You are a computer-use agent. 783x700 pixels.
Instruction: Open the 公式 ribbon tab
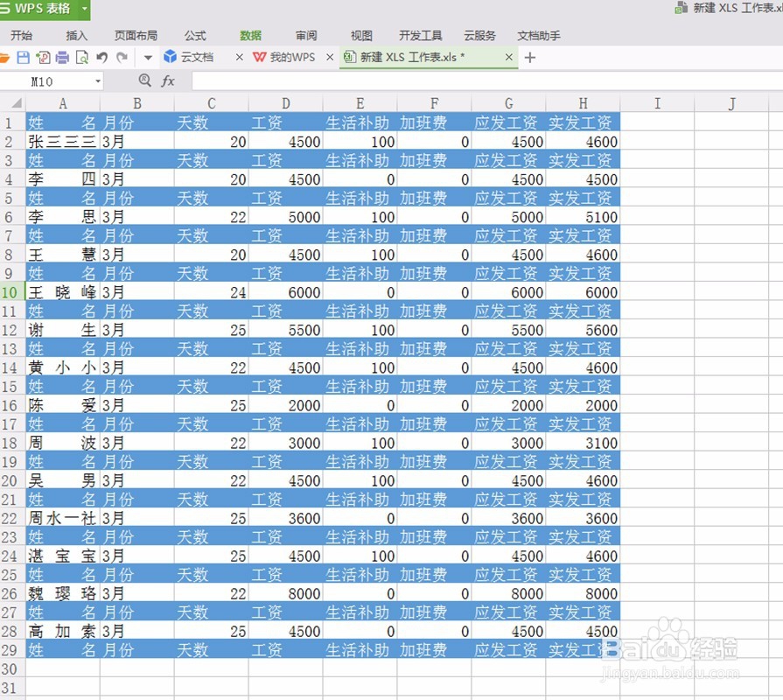point(194,35)
